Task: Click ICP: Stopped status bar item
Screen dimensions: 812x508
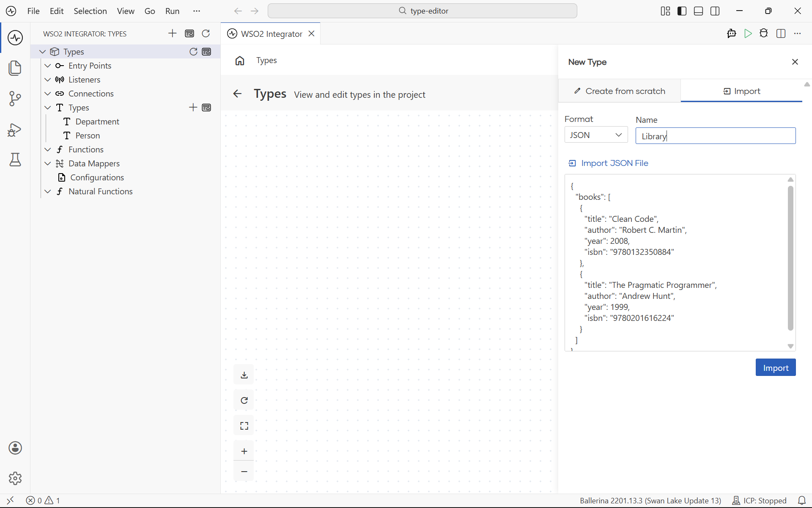Action: [x=760, y=500]
